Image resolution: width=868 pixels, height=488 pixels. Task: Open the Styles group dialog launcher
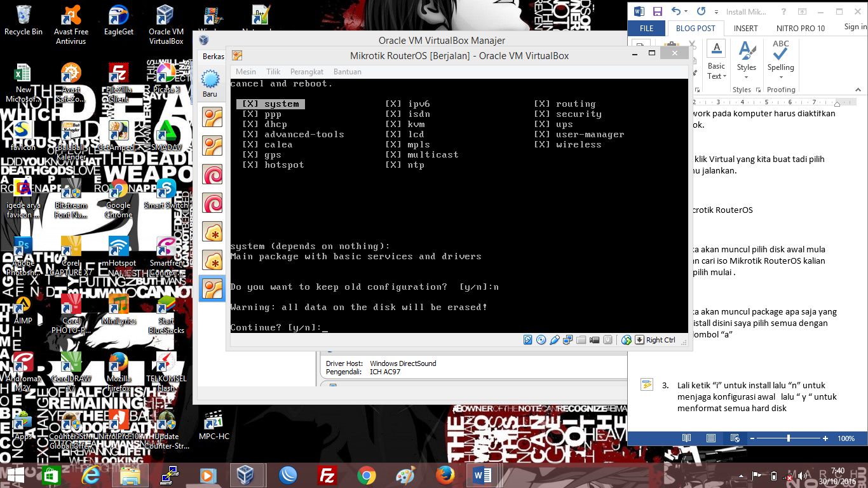point(759,90)
